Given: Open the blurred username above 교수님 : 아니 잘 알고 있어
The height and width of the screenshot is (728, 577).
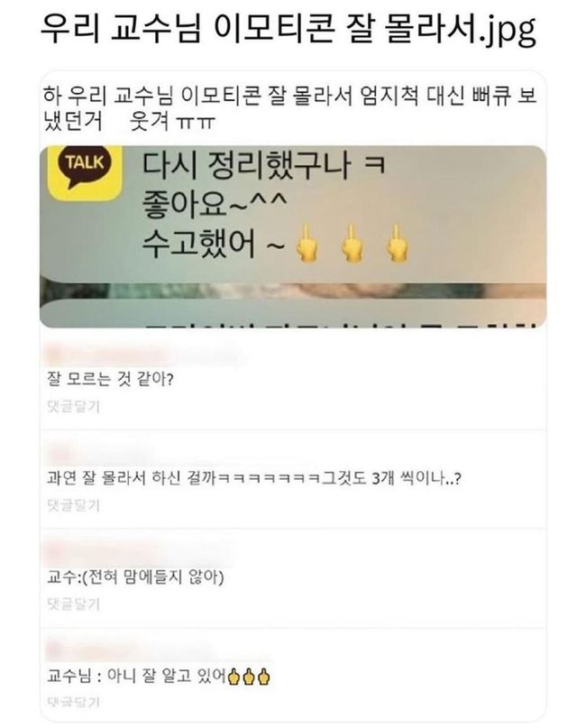Looking at the screenshot, I should click(x=158, y=650).
